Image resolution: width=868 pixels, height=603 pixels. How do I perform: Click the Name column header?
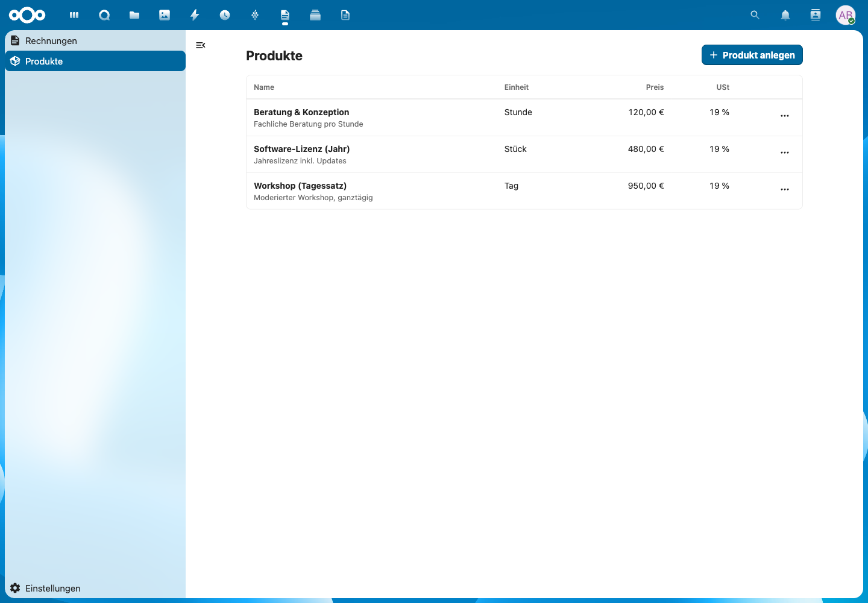pyautogui.click(x=264, y=87)
